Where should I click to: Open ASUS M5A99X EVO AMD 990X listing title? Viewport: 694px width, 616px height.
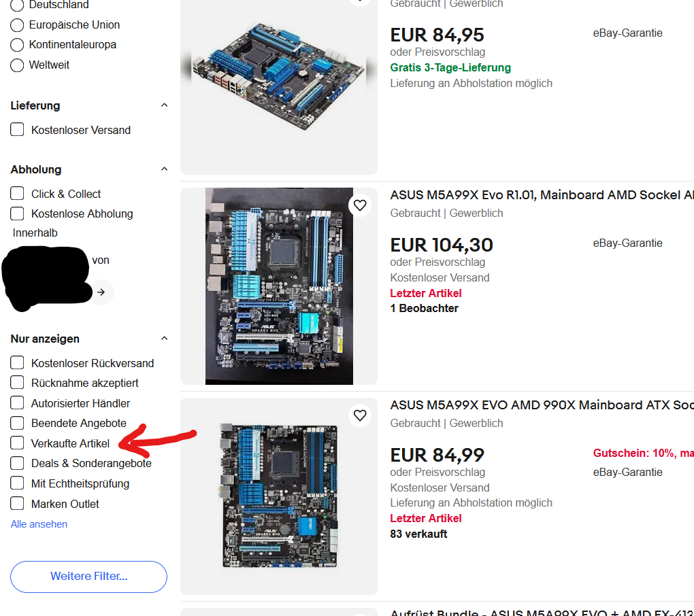tap(542, 405)
